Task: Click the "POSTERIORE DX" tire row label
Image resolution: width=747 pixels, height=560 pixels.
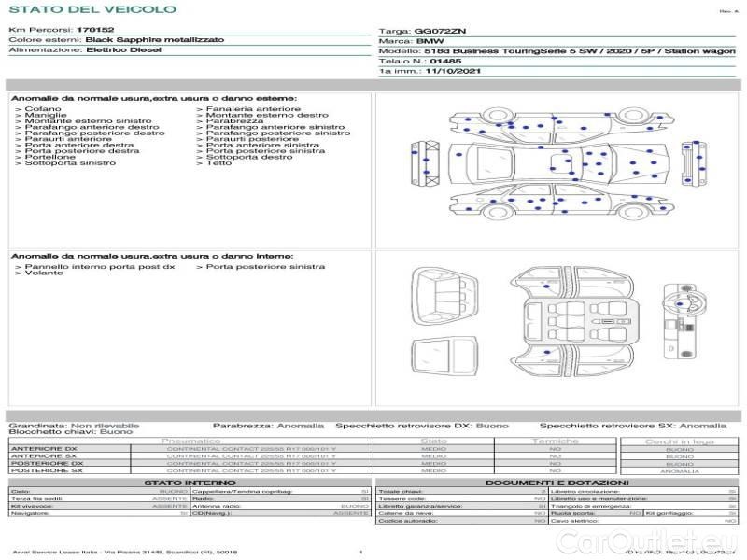Action: tap(47, 463)
